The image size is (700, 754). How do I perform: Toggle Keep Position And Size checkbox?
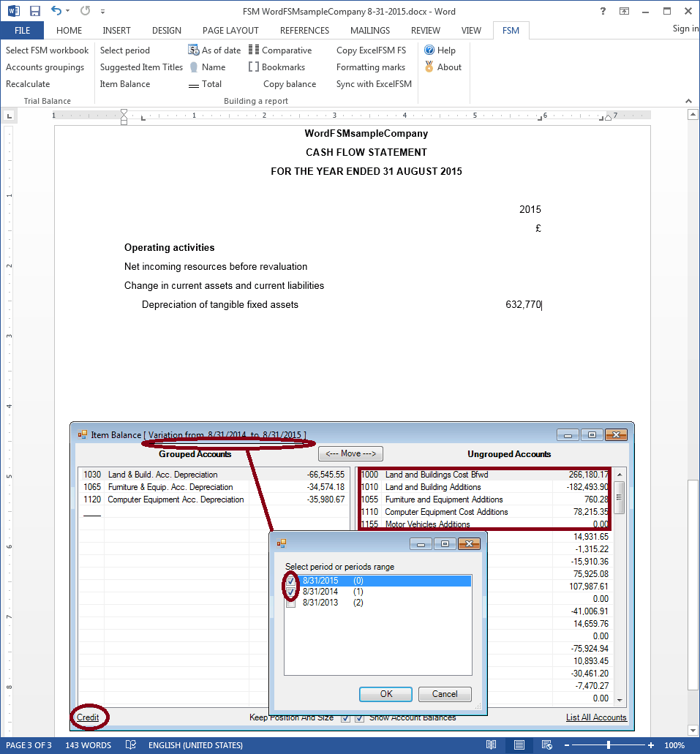[x=345, y=718]
